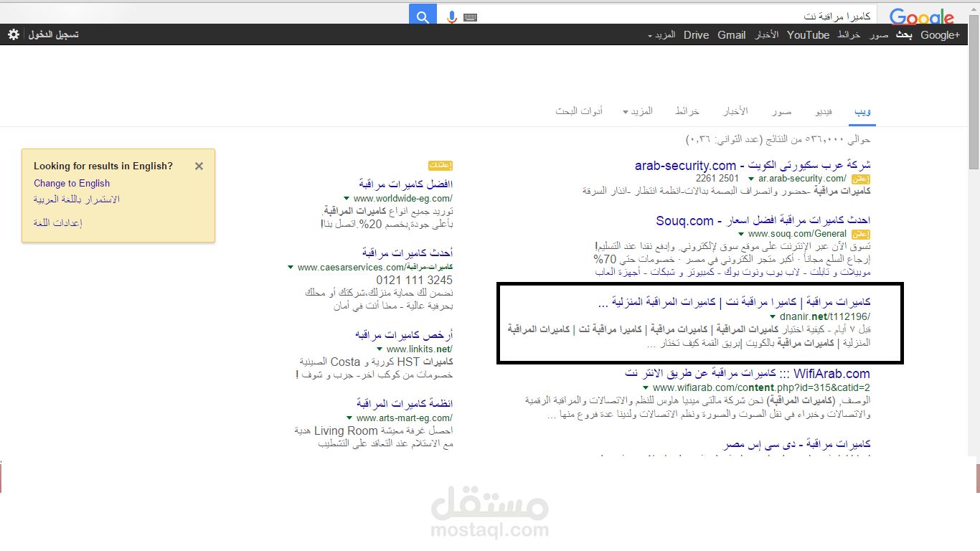Open 'إعدادات اللغة' language settings link

point(58,223)
